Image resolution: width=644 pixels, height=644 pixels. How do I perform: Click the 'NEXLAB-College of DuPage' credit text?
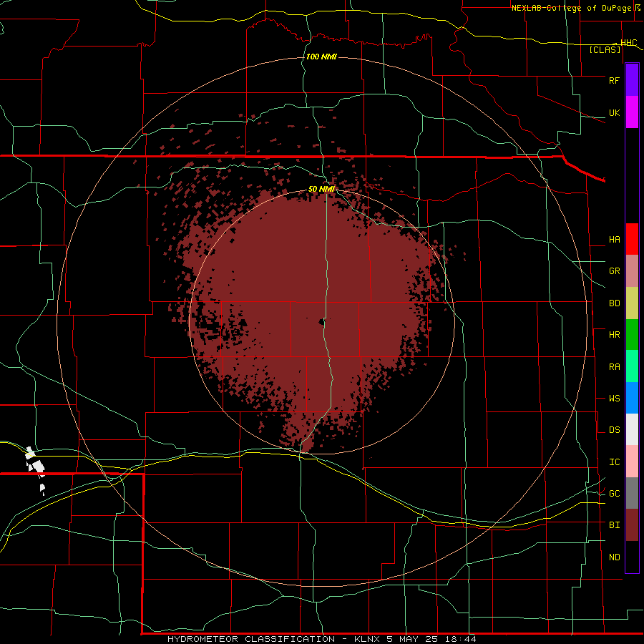click(x=572, y=8)
